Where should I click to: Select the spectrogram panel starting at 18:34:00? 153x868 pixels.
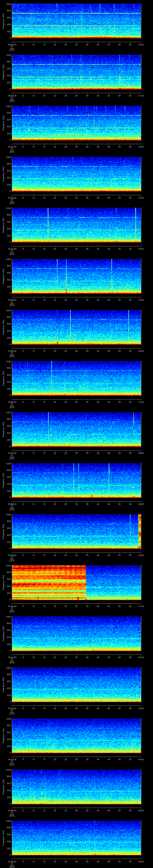(x=76, y=276)
